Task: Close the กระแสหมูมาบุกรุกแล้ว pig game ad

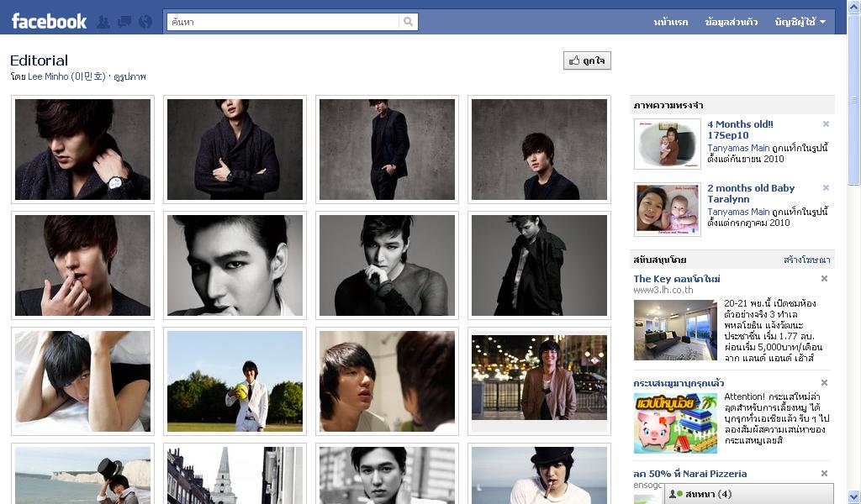Action: click(x=824, y=383)
